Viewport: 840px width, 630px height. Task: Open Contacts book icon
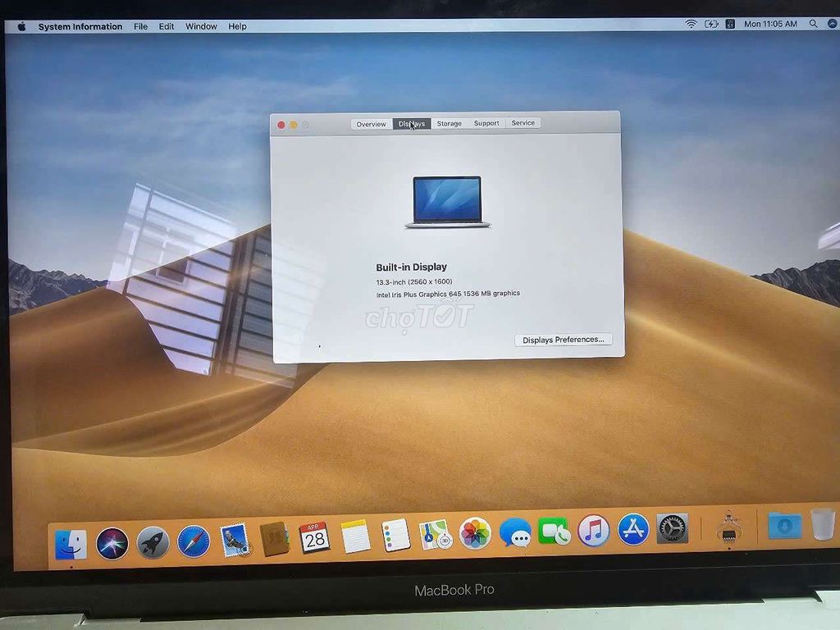[274, 538]
